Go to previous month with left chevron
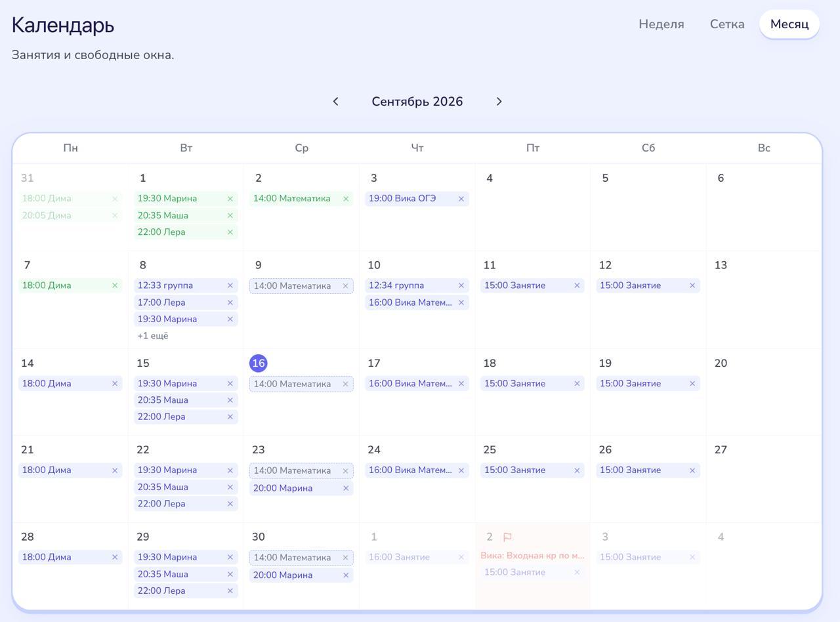 point(336,102)
